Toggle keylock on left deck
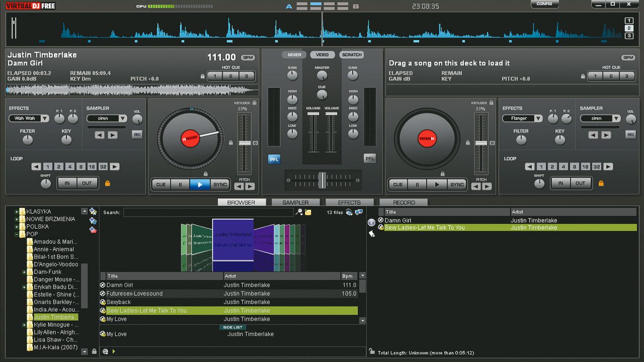 pyautogui.click(x=255, y=103)
